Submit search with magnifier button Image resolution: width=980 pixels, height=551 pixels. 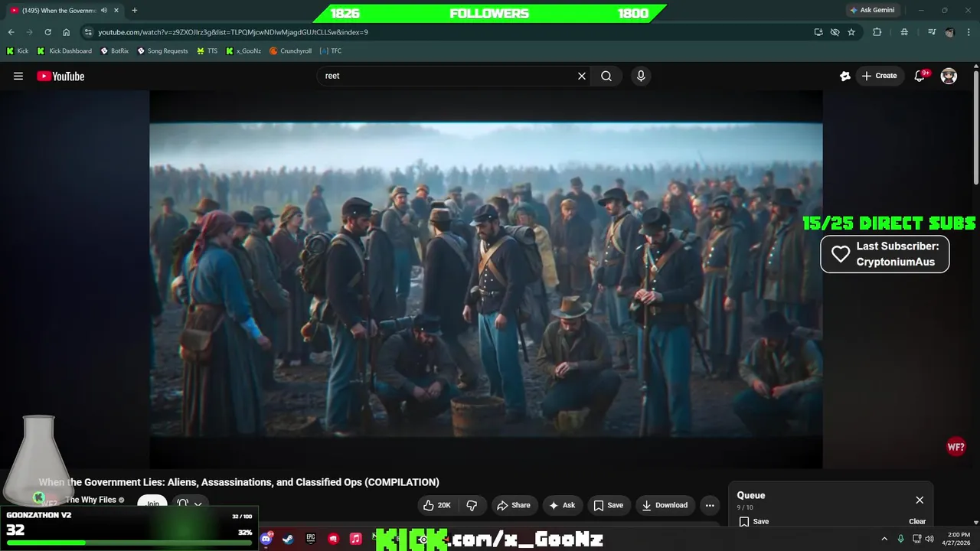coord(606,76)
